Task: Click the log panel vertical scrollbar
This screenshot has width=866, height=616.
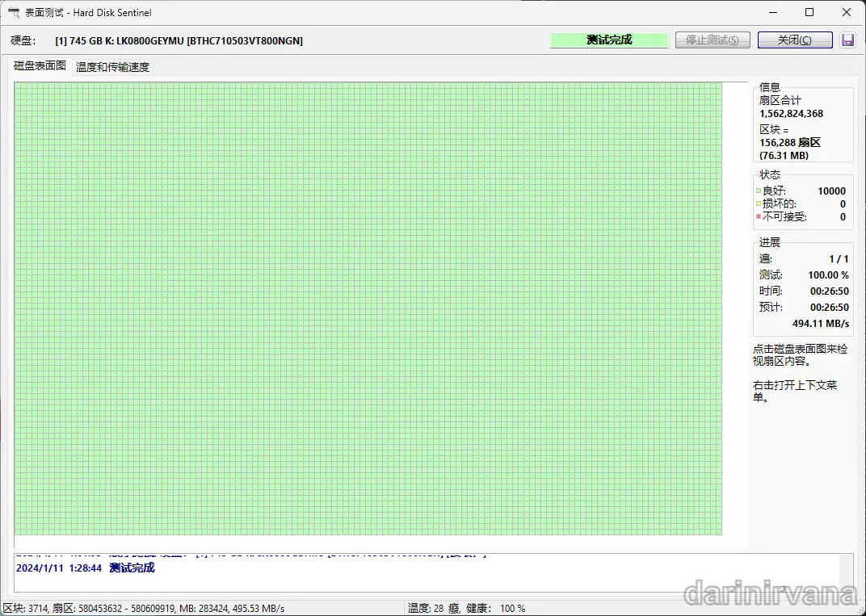Action: 845,573
